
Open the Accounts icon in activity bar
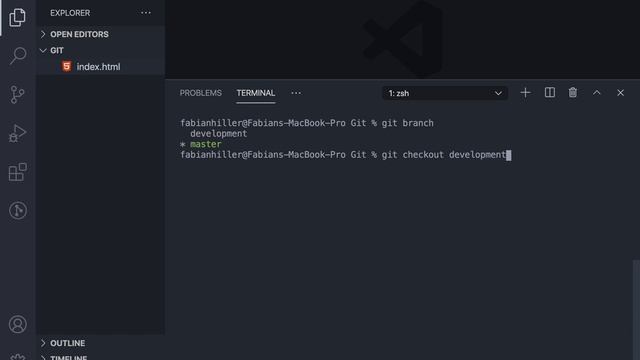[x=18, y=324]
